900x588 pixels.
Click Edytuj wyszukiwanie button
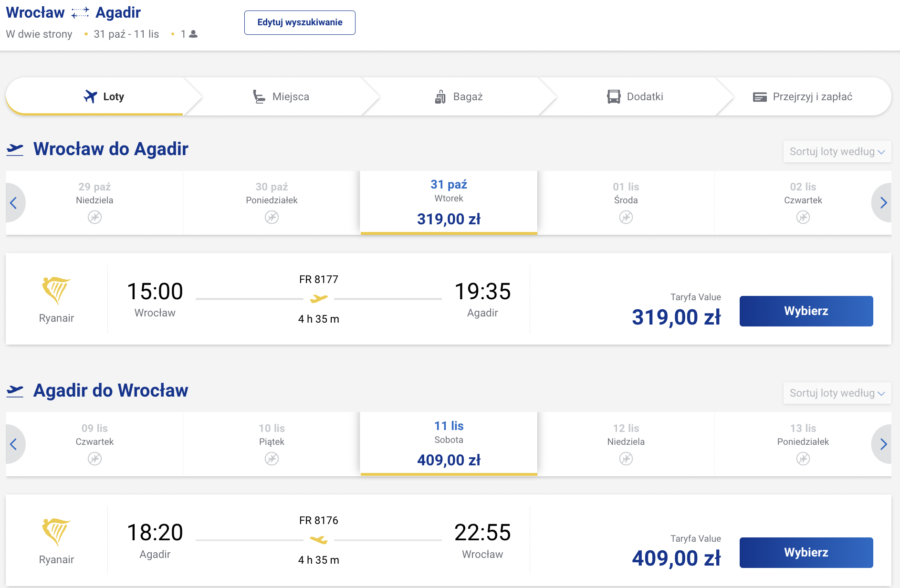tap(300, 22)
